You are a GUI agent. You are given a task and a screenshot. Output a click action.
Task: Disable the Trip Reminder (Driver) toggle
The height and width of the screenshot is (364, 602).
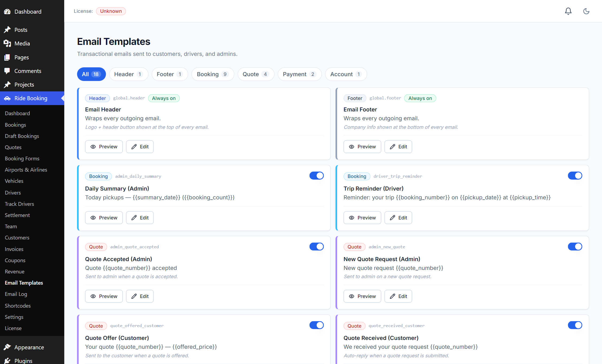[575, 176]
